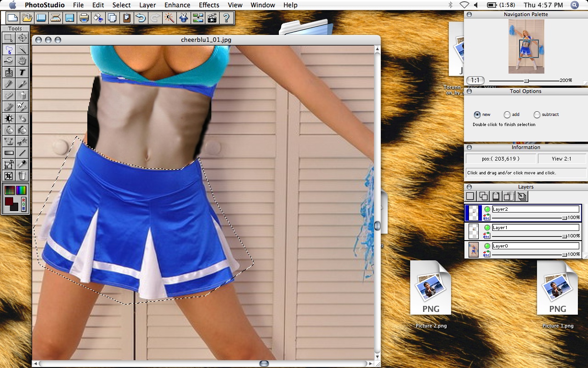This screenshot has width=588, height=368.
Task: Click the Layer2 opacity slider handle
Action: pyautogui.click(x=565, y=218)
